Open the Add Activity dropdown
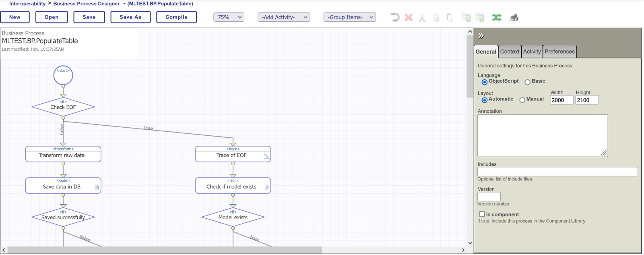The height and width of the screenshot is (255, 644). (284, 17)
